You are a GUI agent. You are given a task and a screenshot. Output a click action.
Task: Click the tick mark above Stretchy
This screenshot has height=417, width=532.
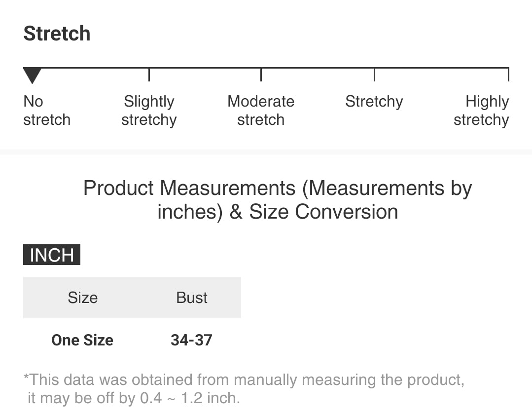[374, 75]
